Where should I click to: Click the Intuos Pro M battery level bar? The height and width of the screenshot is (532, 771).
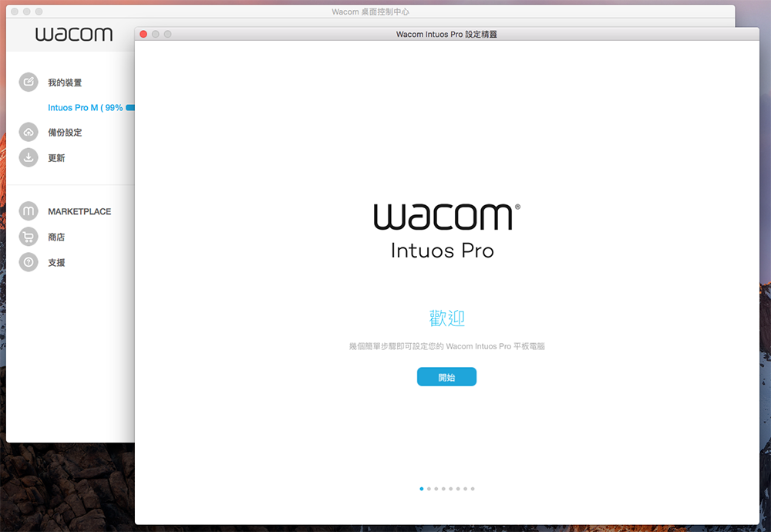coord(130,107)
